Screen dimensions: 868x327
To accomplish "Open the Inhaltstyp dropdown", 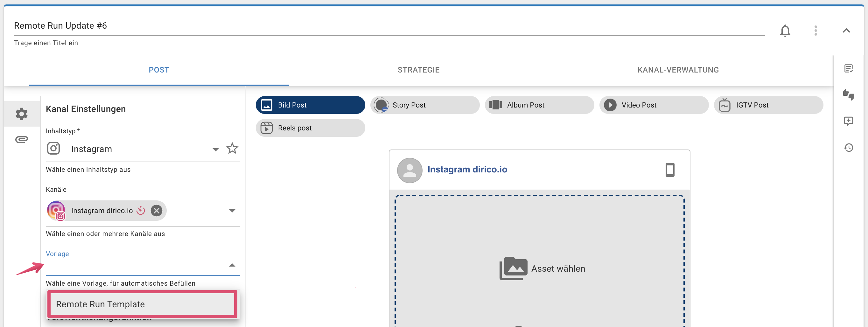I will click(x=215, y=149).
